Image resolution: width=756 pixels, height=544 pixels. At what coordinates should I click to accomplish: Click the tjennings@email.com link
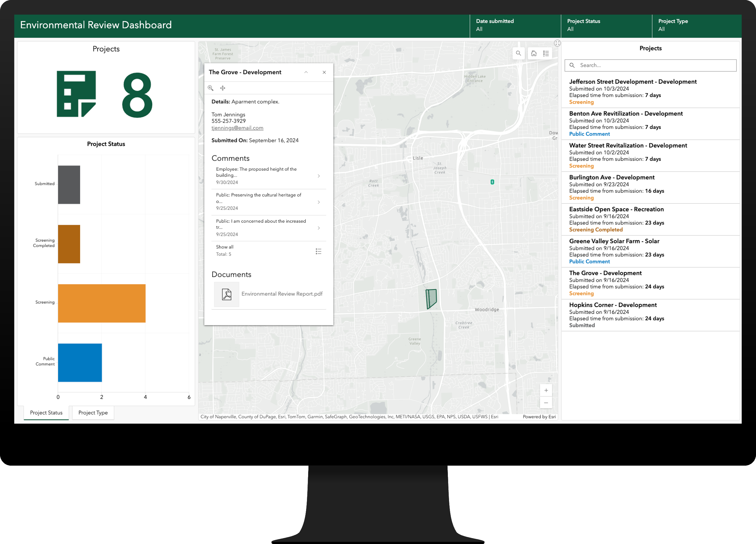coord(237,128)
